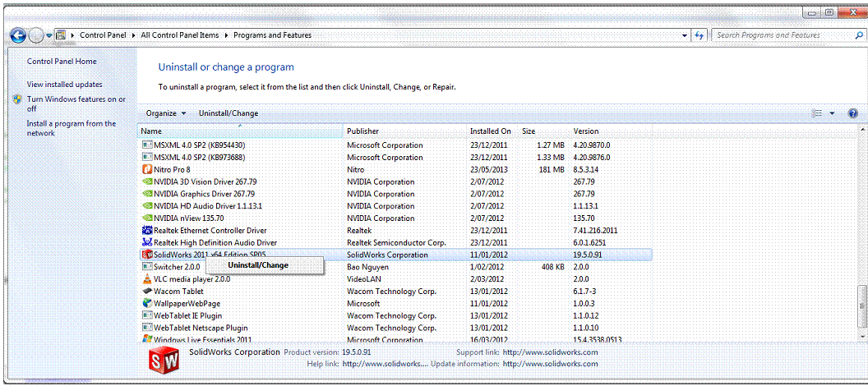Click the MSXML 4.0 SP2 (KB973688) icon
Viewport: 868px width, 386px height.
tap(147, 158)
